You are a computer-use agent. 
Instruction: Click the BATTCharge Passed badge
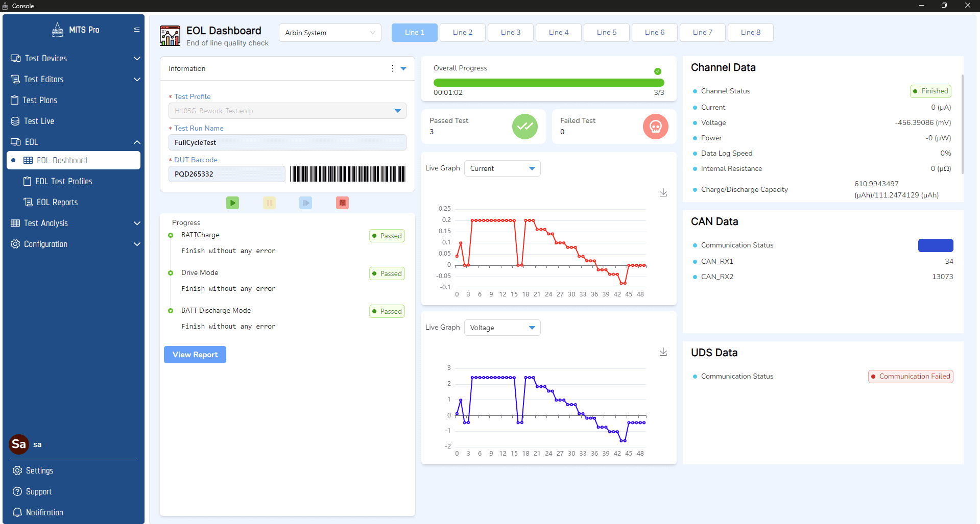[x=387, y=236]
